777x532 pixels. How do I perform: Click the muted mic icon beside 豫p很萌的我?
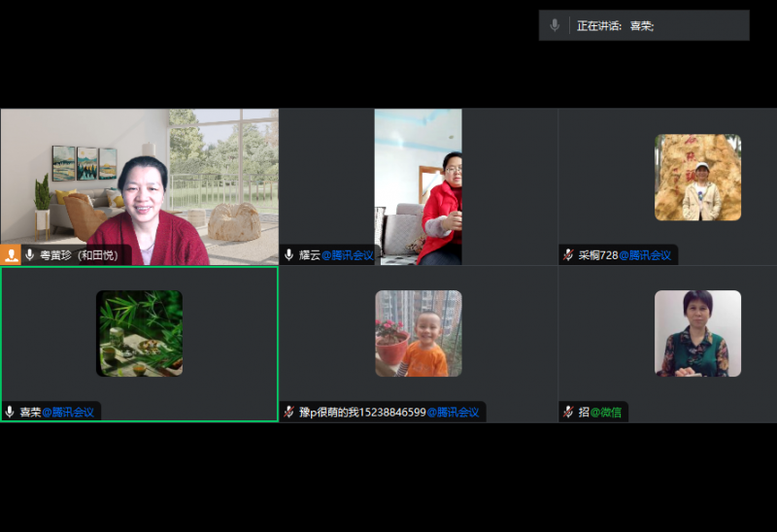(x=288, y=412)
